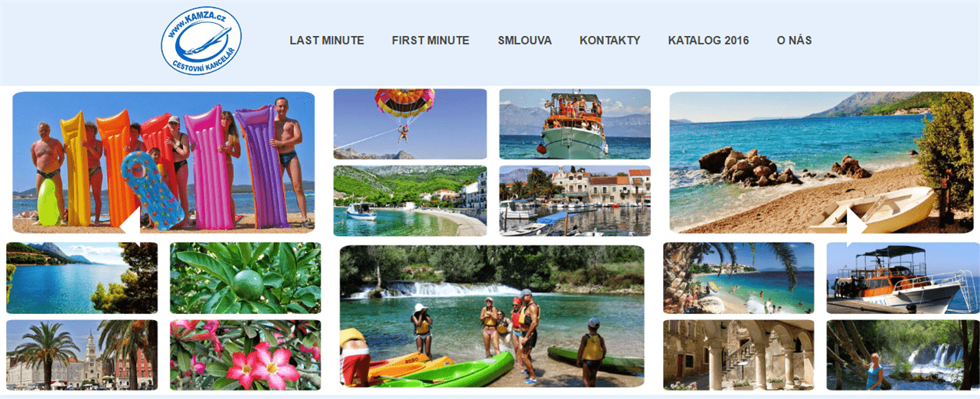
Task: Click the left white slider arrow
Action: tap(130, 223)
